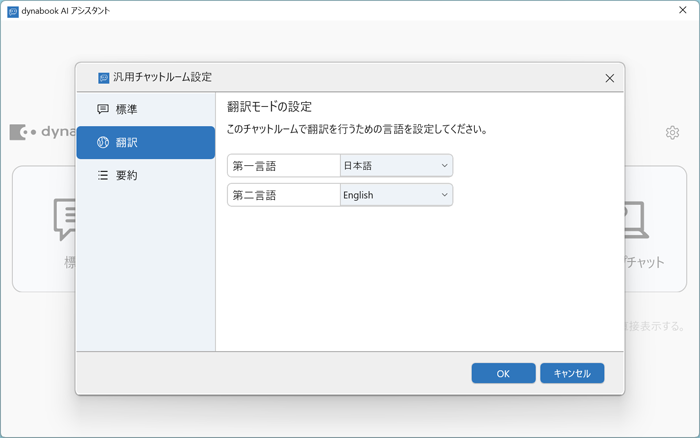Click the dialog title chat icon

104,78
